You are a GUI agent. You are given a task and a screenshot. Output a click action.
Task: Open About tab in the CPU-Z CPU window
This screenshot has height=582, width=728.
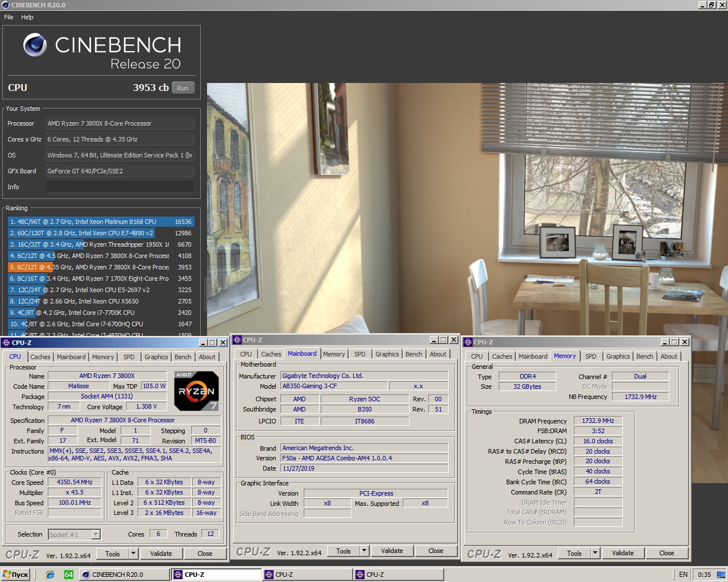(207, 357)
